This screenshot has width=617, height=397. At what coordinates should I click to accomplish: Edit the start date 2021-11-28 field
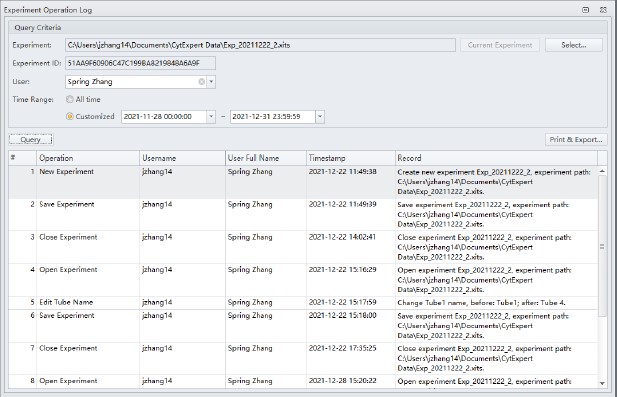click(164, 116)
